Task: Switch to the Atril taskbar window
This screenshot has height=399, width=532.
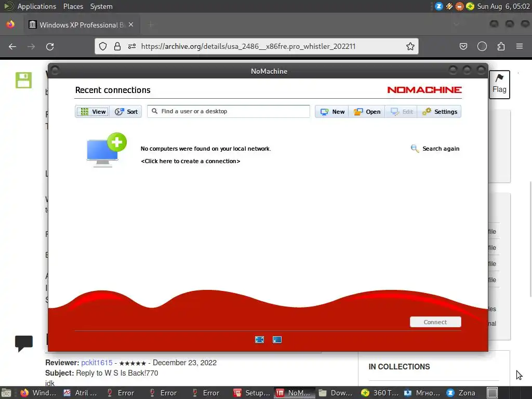Action: pos(80,393)
